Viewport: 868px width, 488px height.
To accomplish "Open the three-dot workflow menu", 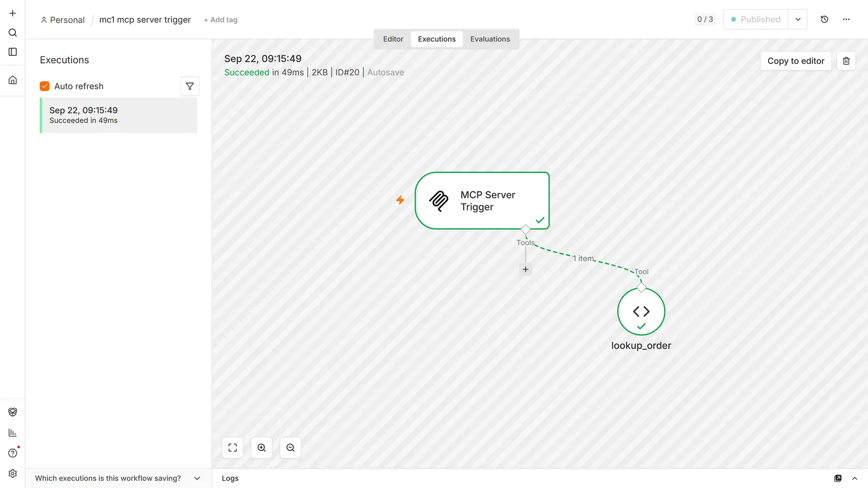I will point(846,20).
